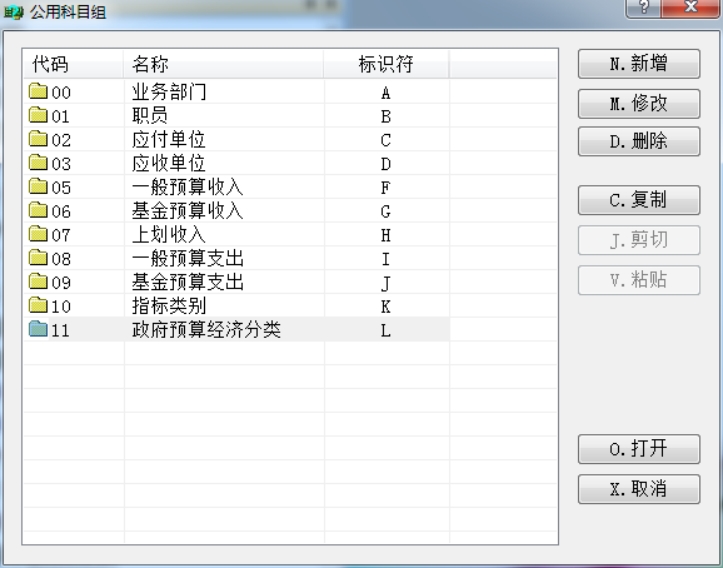Image resolution: width=723 pixels, height=568 pixels.
Task: Select the 应收单位 row name
Action: click(x=168, y=163)
